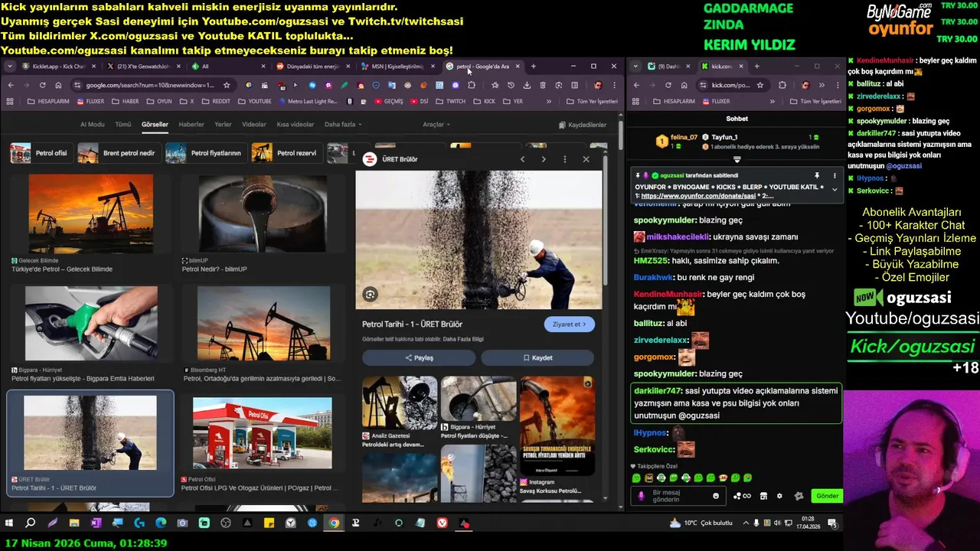The width and height of the screenshot is (980, 551).
Task: Open YOUTUBE bookmark folder
Action: click(x=254, y=101)
